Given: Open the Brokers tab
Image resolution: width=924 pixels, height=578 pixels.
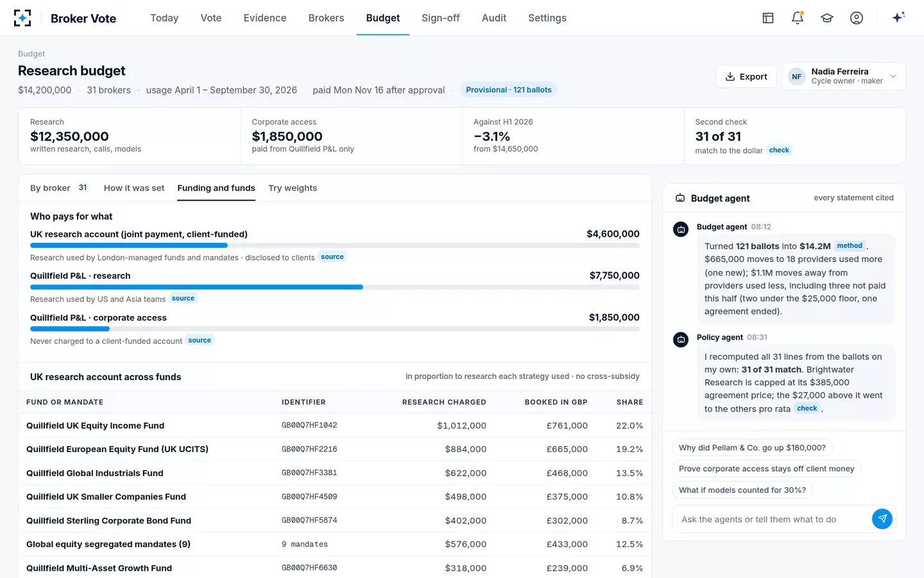Looking at the screenshot, I should click(326, 18).
